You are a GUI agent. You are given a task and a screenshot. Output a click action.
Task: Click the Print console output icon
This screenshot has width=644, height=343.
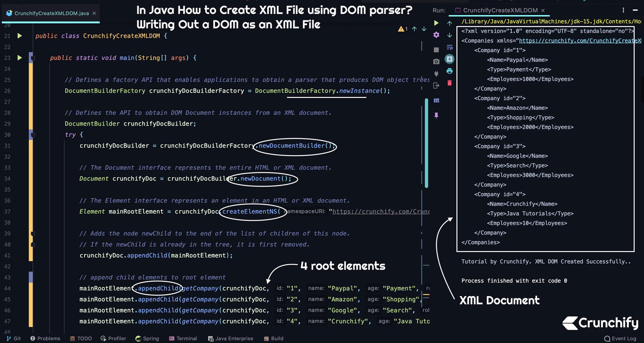point(450,71)
